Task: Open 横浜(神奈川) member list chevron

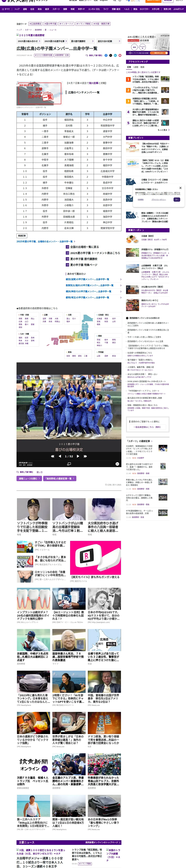Action: (x=121, y=292)
